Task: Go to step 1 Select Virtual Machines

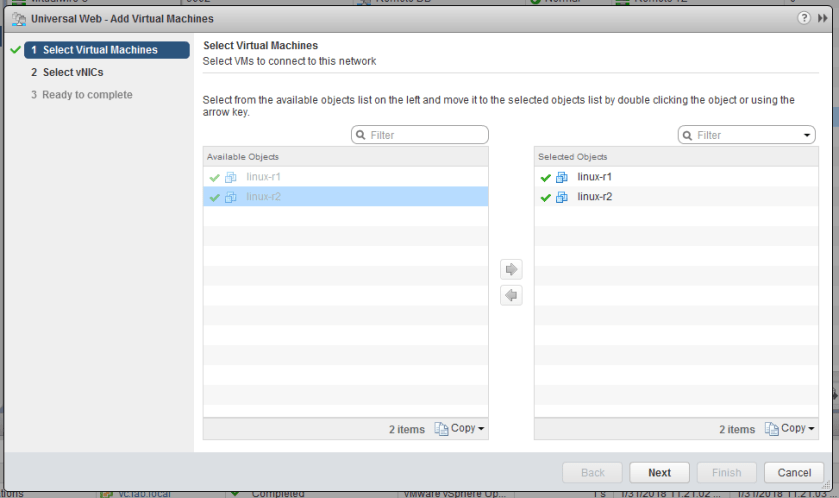Action: coord(100,50)
